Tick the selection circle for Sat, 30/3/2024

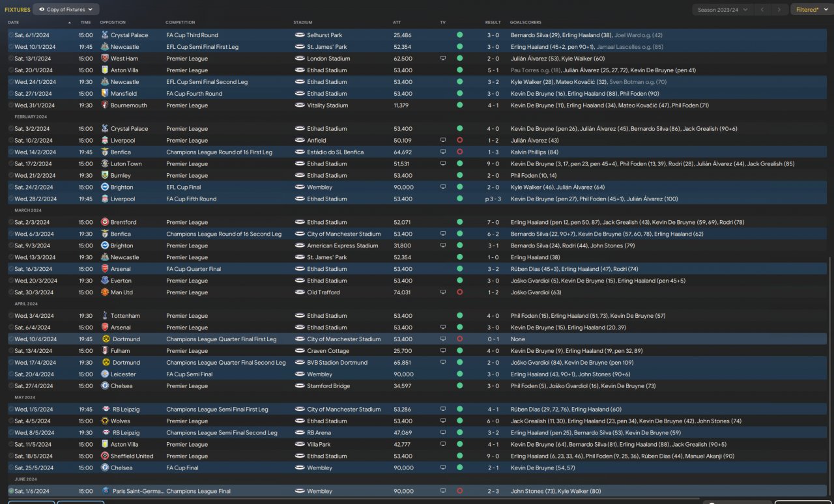[x=11, y=292]
